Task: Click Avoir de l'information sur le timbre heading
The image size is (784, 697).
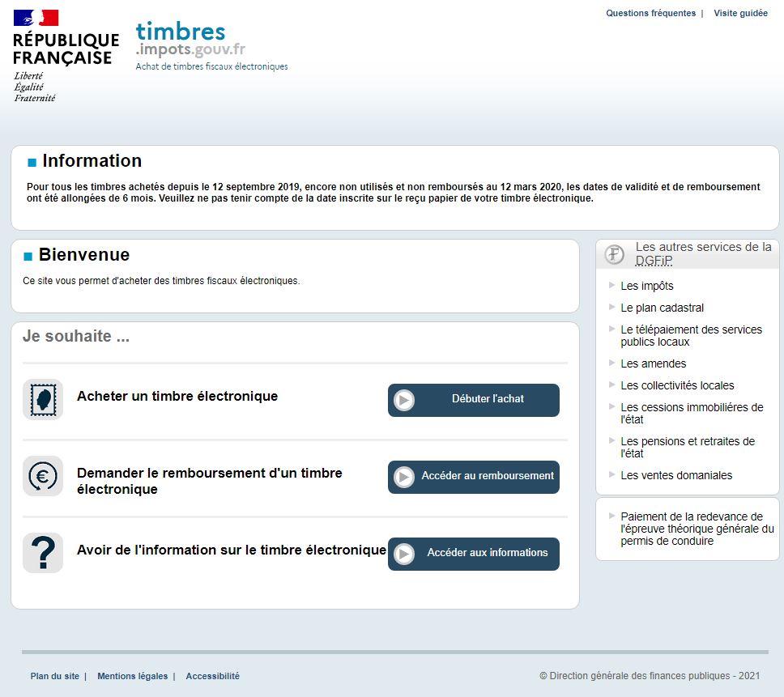Action: [232, 550]
